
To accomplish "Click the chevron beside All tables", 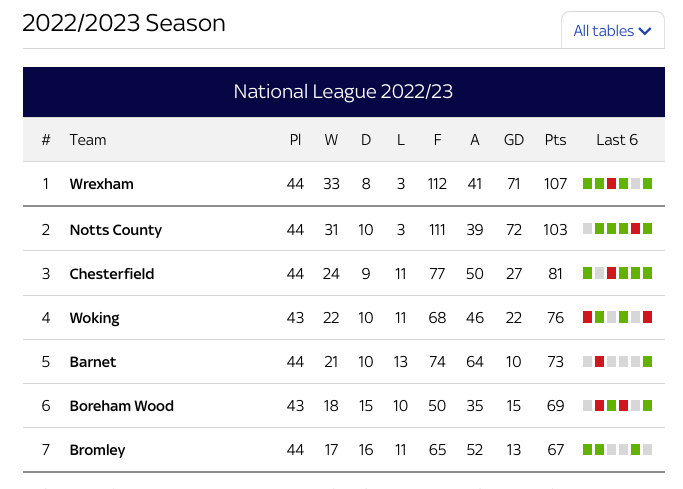I will click(x=645, y=31).
